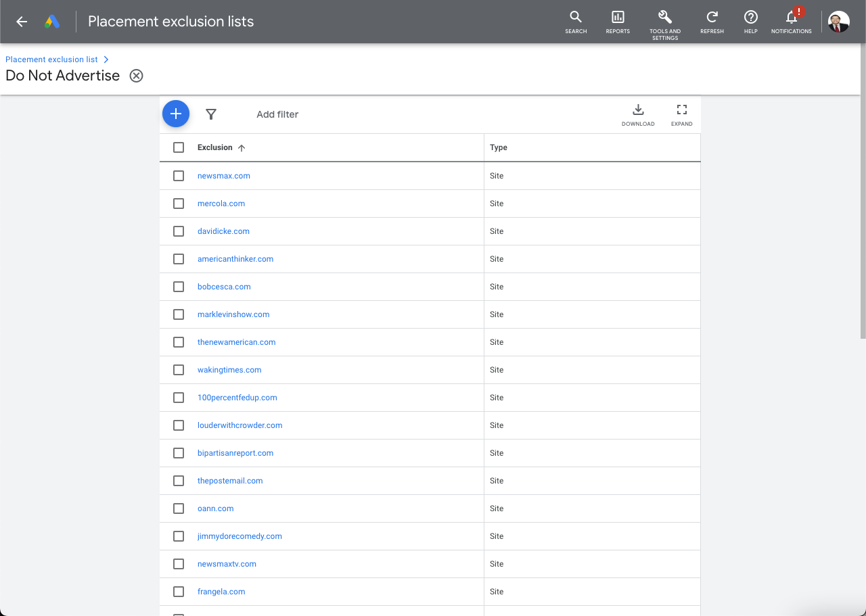Check the mercola.com row checkbox
This screenshot has width=866, height=616.
click(179, 204)
